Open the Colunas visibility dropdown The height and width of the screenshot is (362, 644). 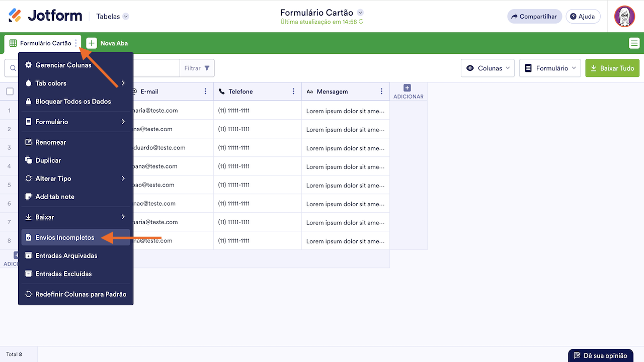[488, 68]
